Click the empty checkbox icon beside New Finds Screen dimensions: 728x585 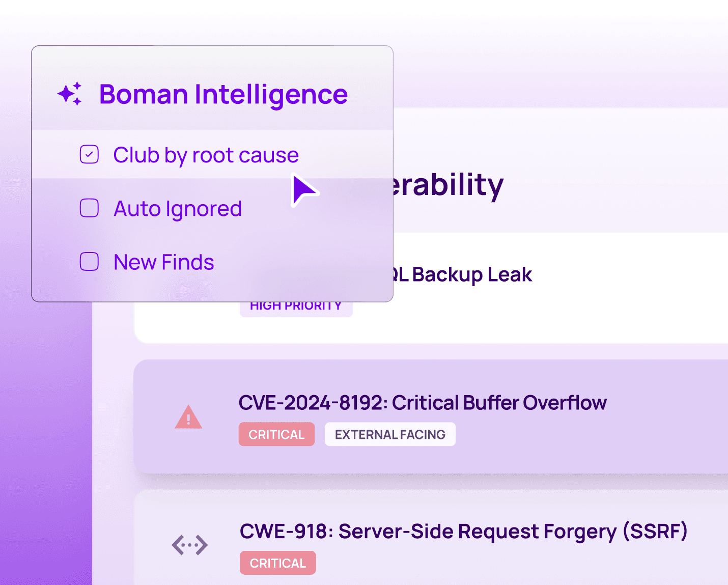point(89,261)
